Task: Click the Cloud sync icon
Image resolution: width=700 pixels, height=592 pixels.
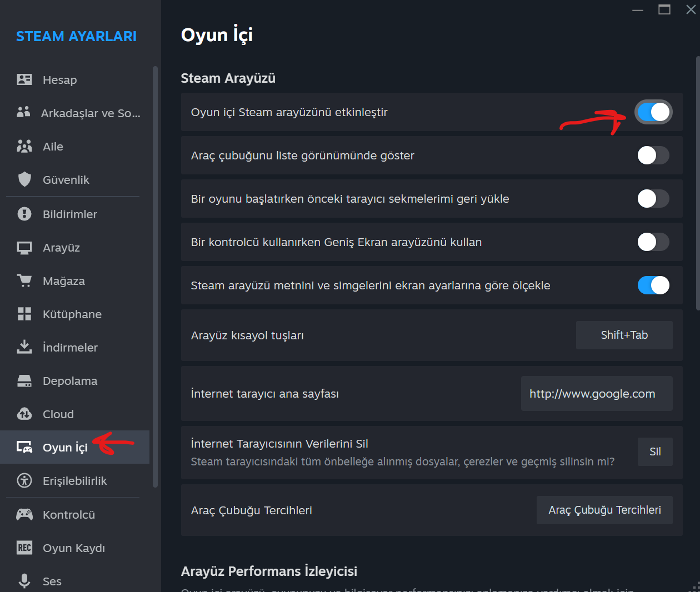Action: tap(24, 414)
